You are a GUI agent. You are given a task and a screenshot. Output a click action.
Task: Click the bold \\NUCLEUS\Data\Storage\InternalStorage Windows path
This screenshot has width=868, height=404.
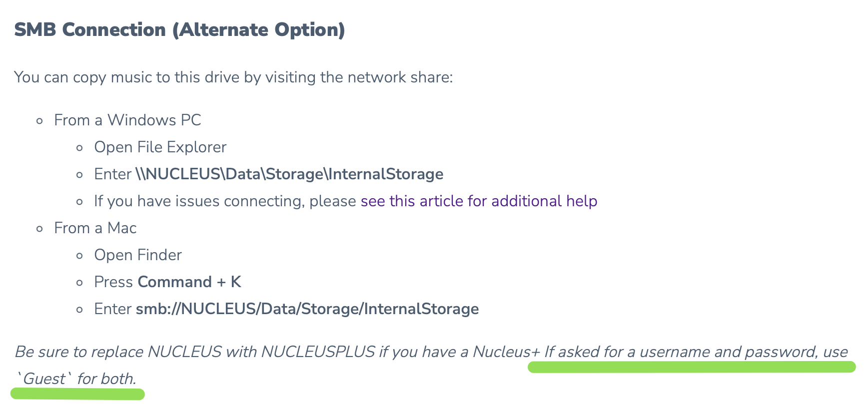click(x=289, y=174)
